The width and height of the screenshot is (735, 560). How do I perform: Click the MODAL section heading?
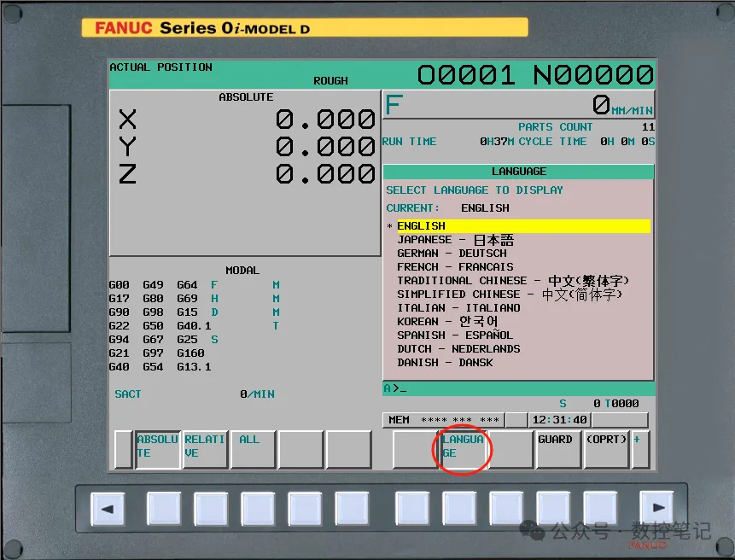(242, 271)
